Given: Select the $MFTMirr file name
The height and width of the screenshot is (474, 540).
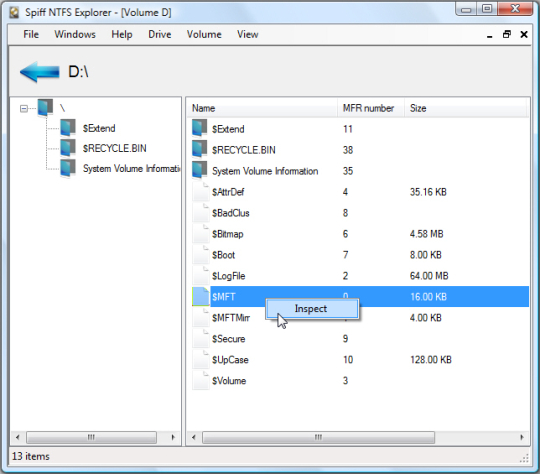Looking at the screenshot, I should click(x=231, y=318).
